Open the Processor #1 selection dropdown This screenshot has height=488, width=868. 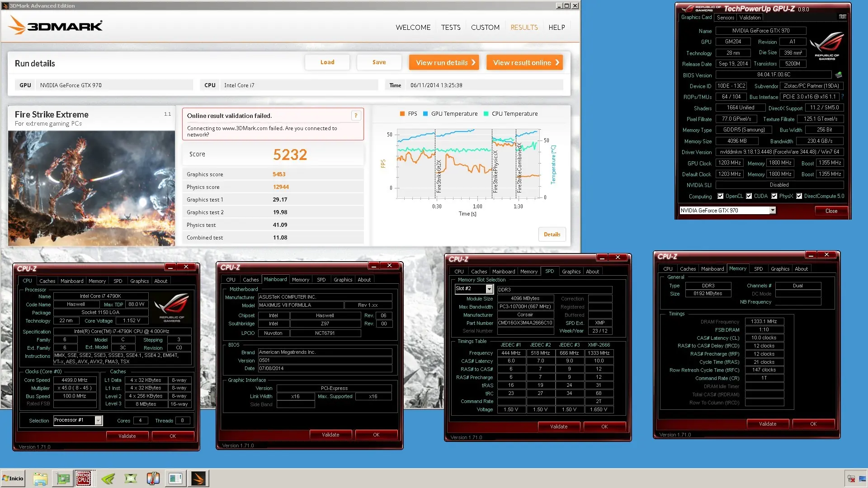coord(98,420)
